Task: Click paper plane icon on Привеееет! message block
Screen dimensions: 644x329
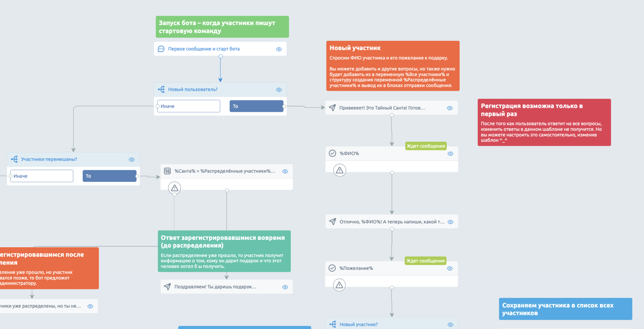Action: pyautogui.click(x=332, y=108)
